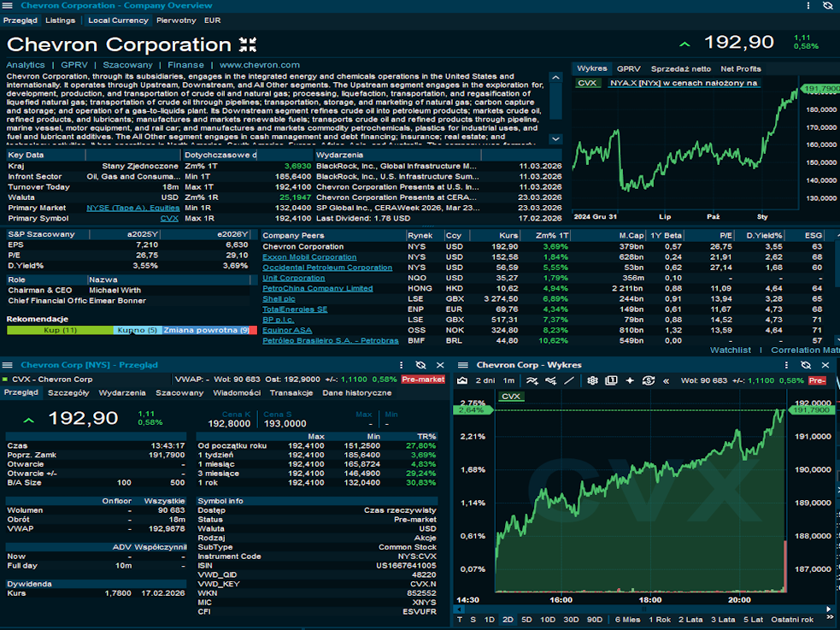Click the Correlation Matrix label
This screenshot has width=840, height=630.
(x=804, y=350)
